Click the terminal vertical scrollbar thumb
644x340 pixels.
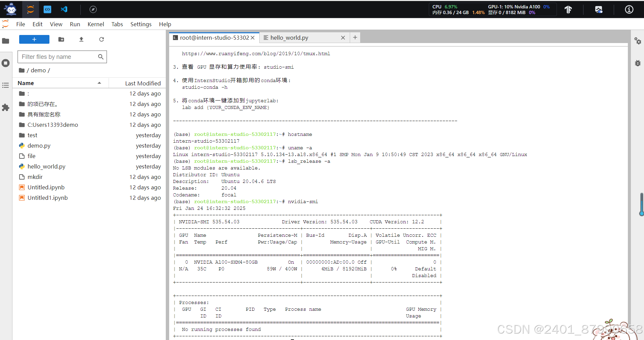pyautogui.click(x=642, y=204)
